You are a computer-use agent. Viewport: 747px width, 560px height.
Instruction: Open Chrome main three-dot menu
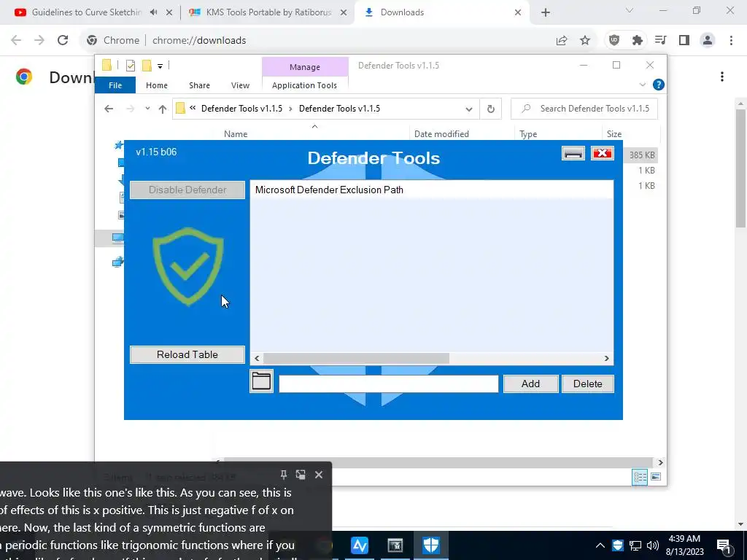point(731,41)
